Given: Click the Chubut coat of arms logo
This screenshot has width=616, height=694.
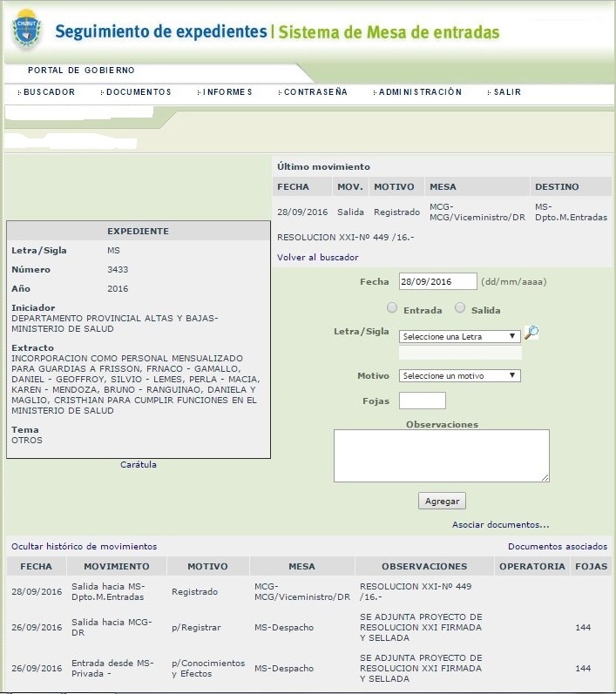Looking at the screenshot, I should (x=27, y=30).
